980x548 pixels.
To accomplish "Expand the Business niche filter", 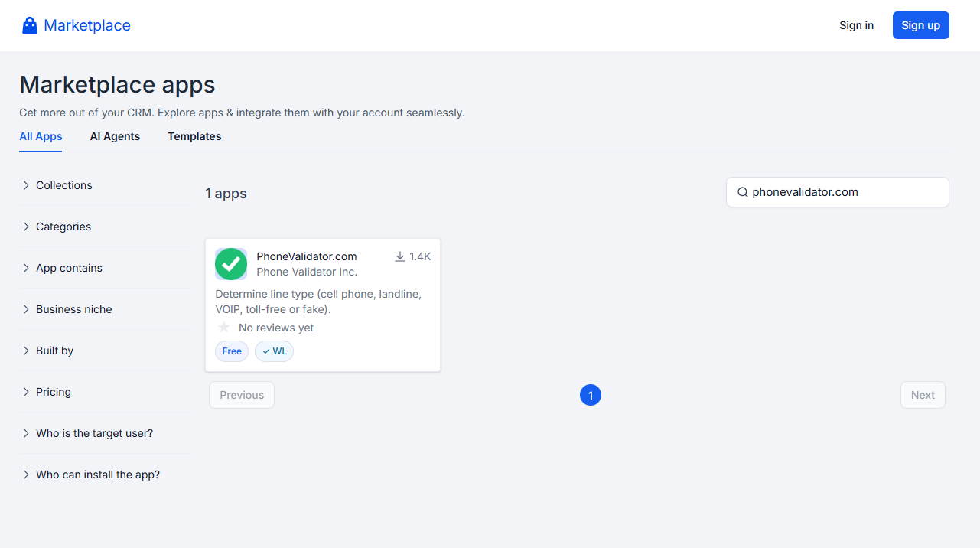I will coord(104,309).
